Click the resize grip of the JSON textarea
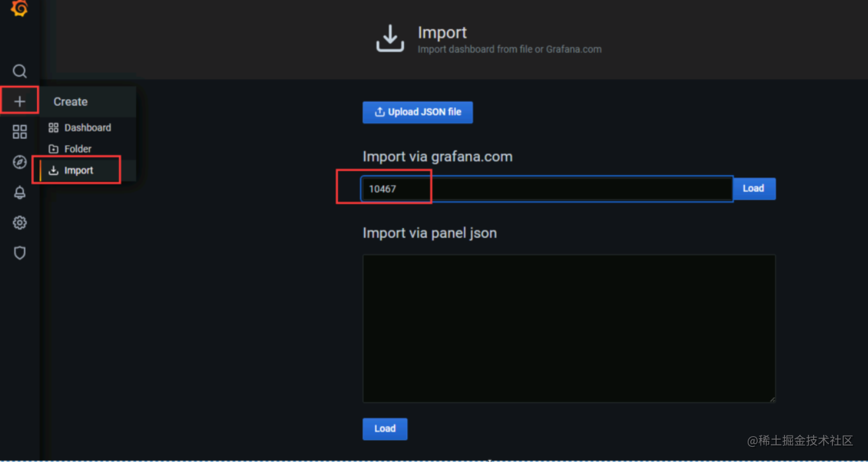Viewport: 868px width, 462px height. coord(772,399)
